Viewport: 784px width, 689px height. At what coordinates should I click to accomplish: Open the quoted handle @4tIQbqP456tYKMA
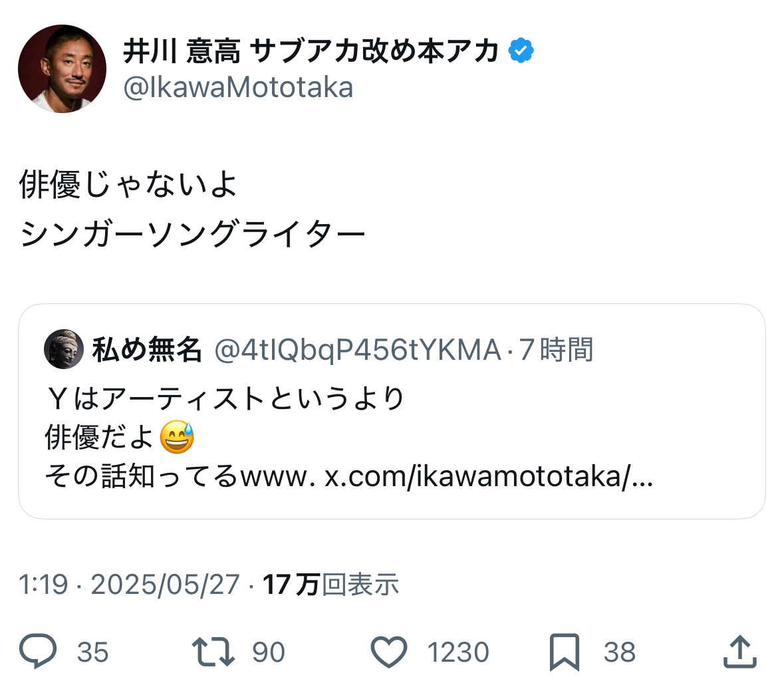[x=357, y=350]
